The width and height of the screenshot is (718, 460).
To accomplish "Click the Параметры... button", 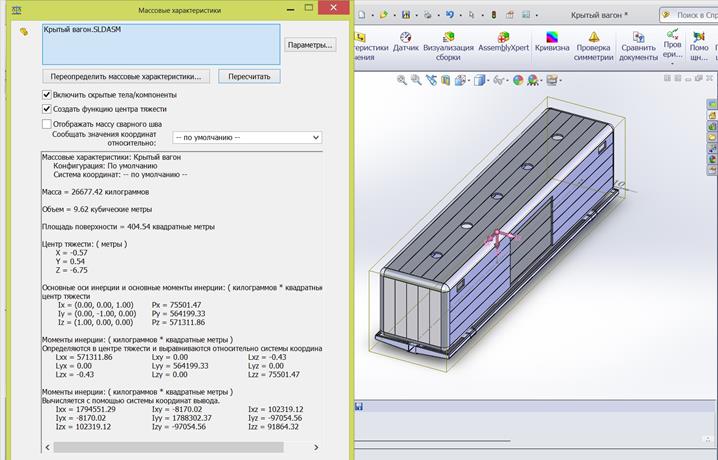I will click(310, 45).
